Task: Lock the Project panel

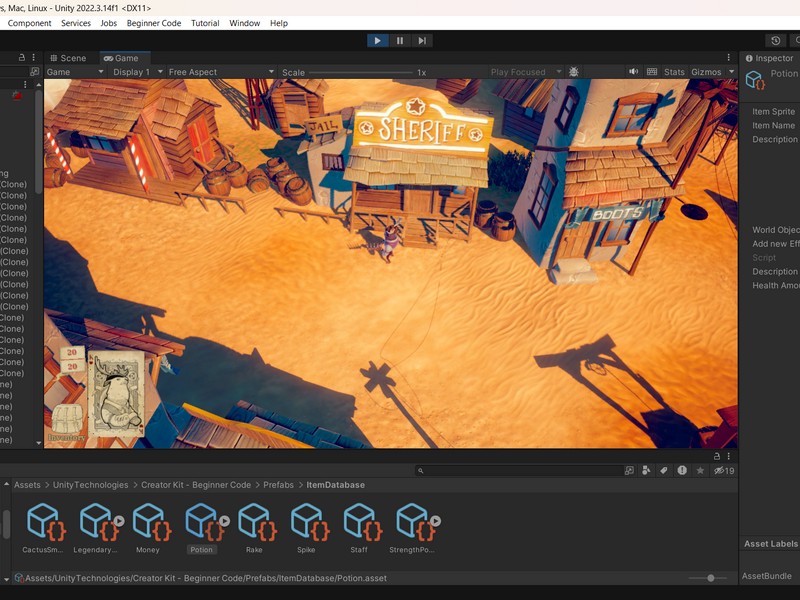Action: coord(717,456)
